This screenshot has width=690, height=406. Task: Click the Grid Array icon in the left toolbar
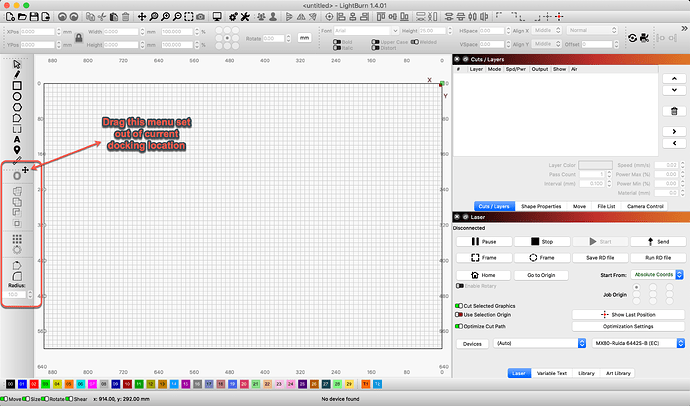tap(17, 239)
